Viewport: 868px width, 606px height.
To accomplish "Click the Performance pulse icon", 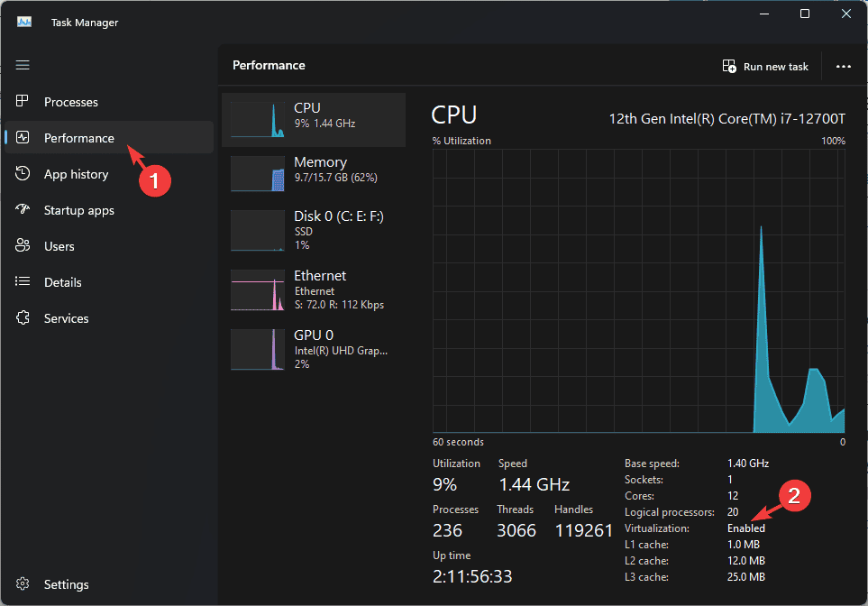I will click(24, 138).
